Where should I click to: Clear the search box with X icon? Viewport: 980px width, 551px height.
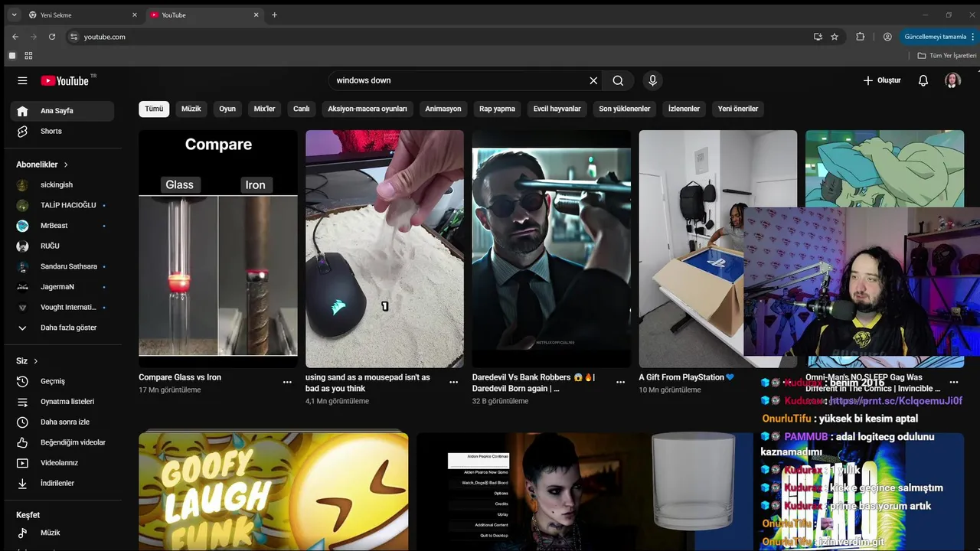click(x=593, y=80)
